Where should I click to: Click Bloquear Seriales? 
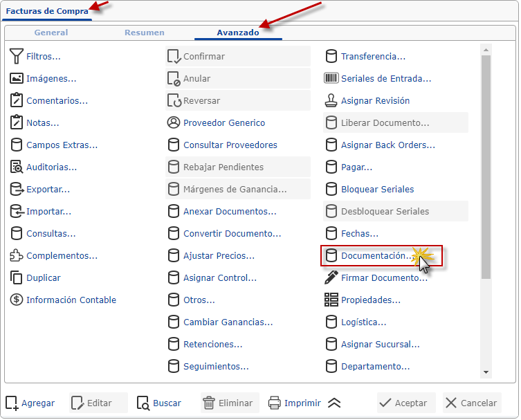click(369, 189)
